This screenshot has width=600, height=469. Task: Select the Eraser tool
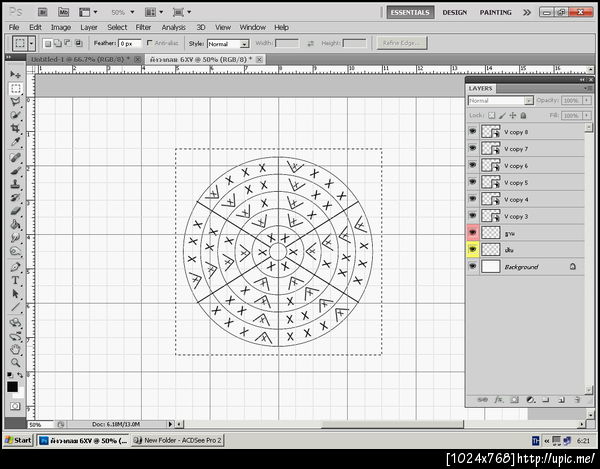[15, 211]
